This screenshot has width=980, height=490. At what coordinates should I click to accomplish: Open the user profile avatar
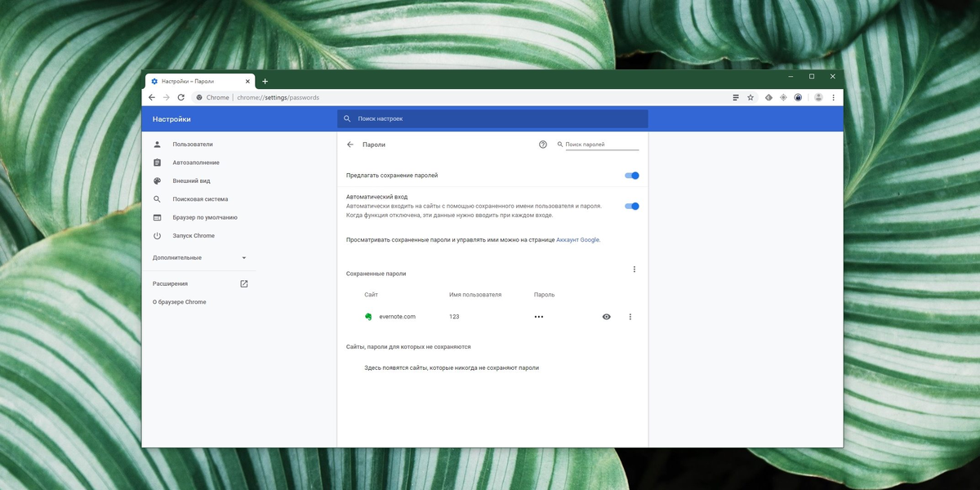coord(818,97)
